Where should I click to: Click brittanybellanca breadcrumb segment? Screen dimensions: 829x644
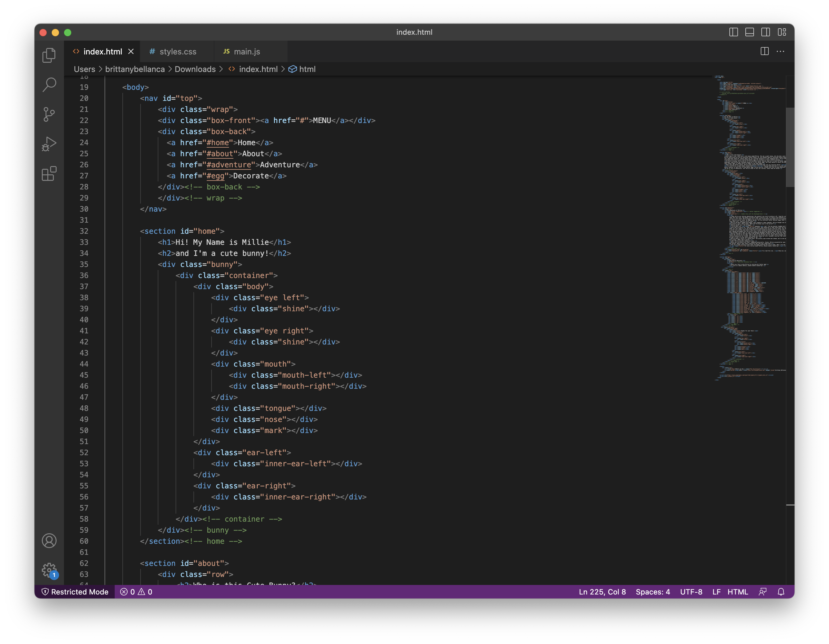tap(135, 69)
